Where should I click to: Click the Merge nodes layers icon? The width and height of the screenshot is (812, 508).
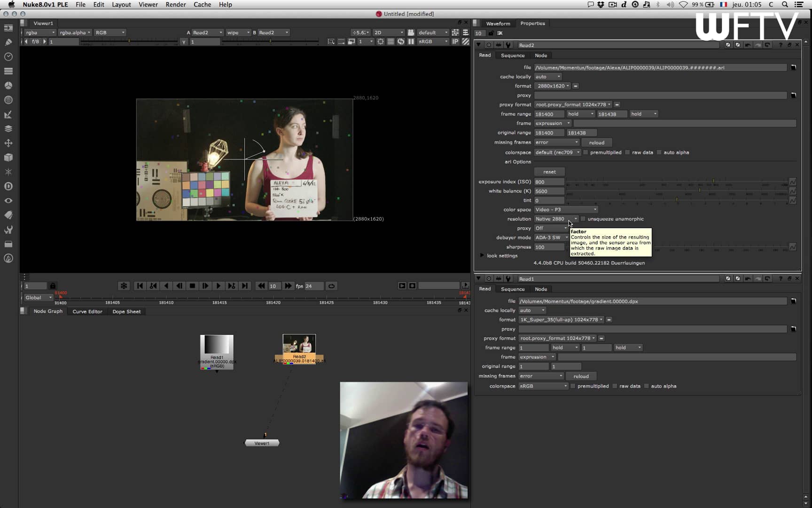click(8, 128)
